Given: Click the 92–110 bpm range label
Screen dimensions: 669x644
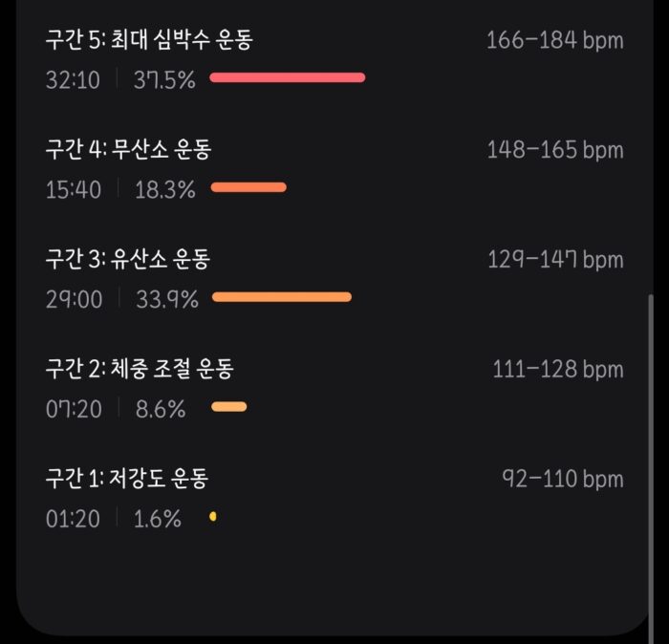Looking at the screenshot, I should tap(563, 479).
